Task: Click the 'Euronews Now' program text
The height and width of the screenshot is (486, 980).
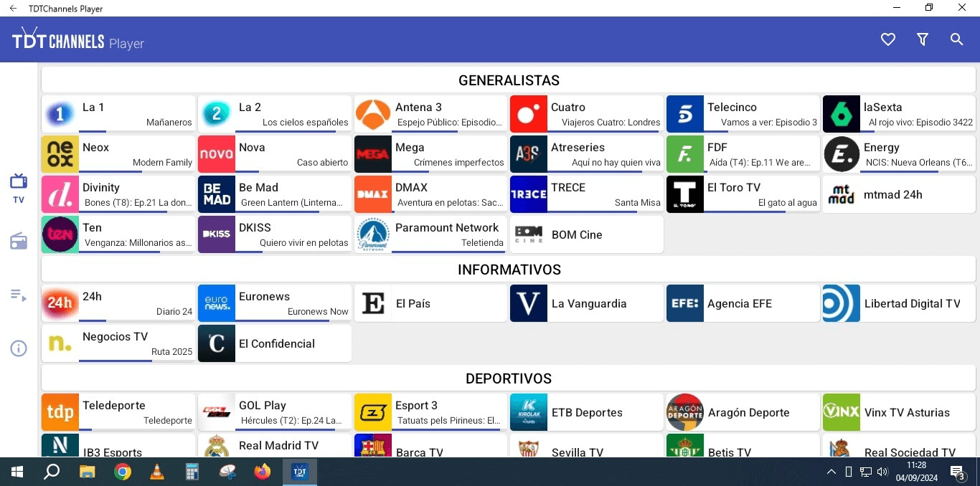Action: 318,312
